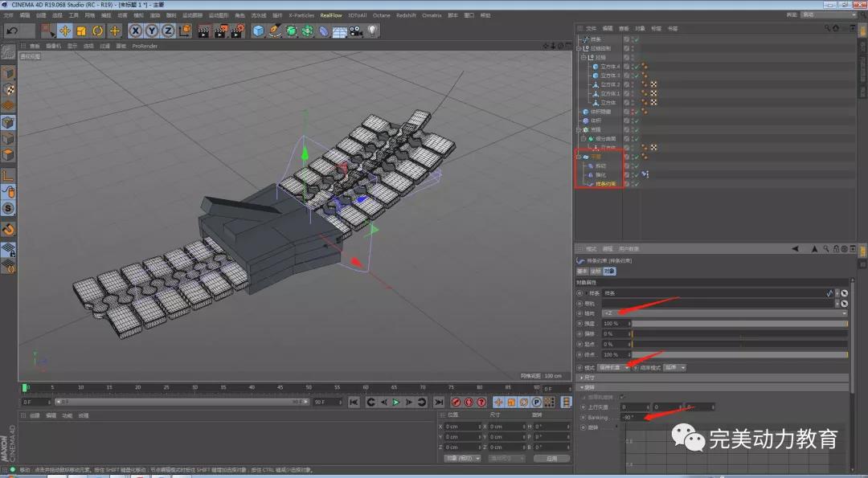Open the X-Particles menu
This screenshot has height=478, width=868.
[301, 15]
